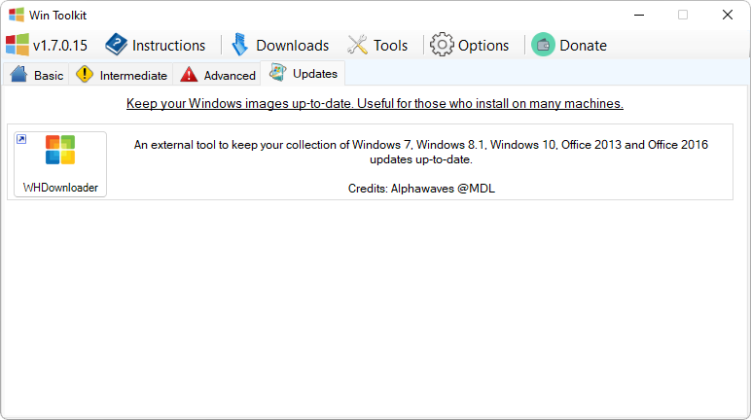Open the Tools menu with wrench icon
This screenshot has height=420, width=751.
pos(378,45)
